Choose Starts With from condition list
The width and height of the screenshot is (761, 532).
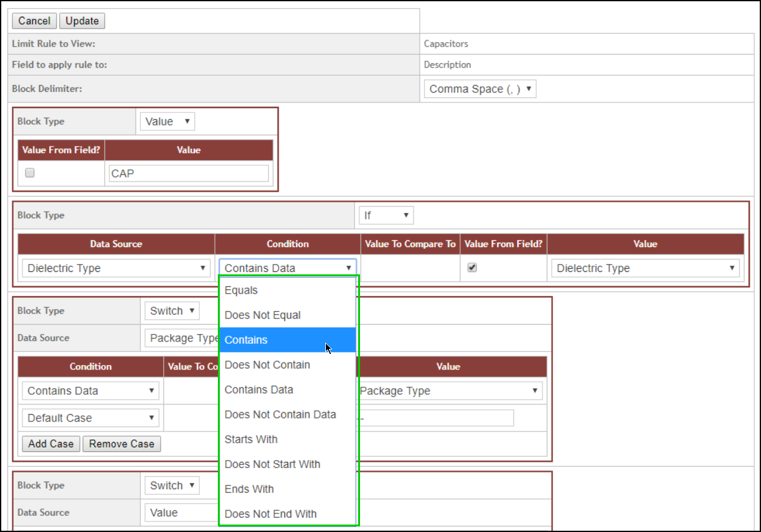point(251,440)
